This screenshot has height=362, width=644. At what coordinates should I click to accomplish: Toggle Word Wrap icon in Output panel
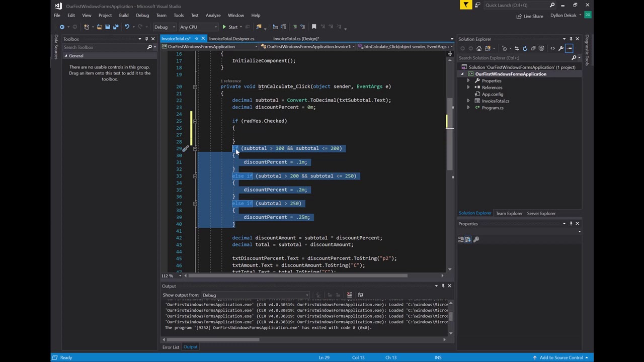pyautogui.click(x=360, y=295)
